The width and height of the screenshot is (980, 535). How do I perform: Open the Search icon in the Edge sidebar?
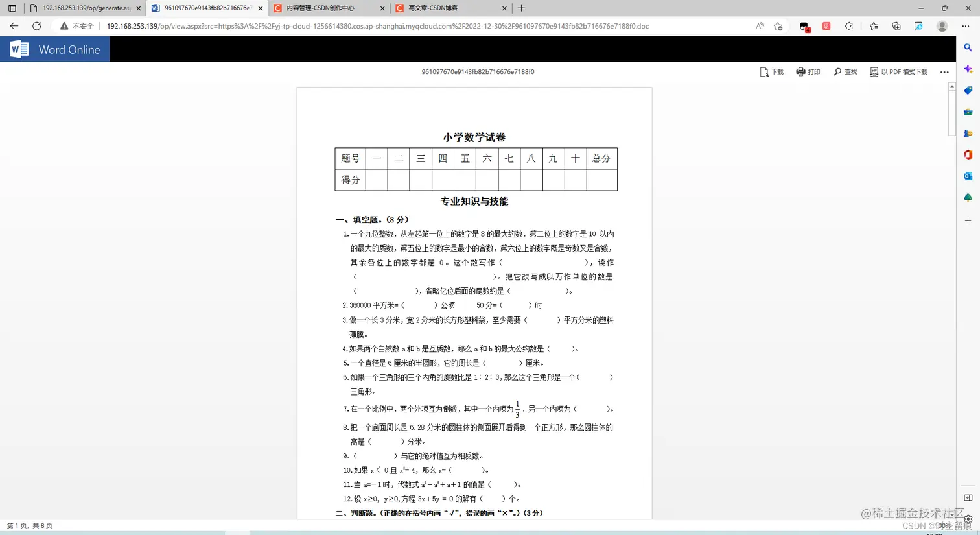968,48
